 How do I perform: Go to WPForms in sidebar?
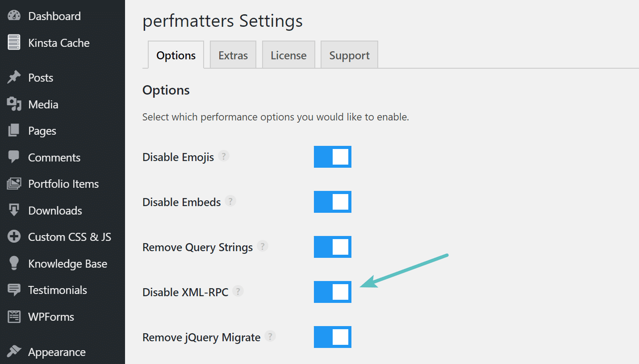coord(51,317)
